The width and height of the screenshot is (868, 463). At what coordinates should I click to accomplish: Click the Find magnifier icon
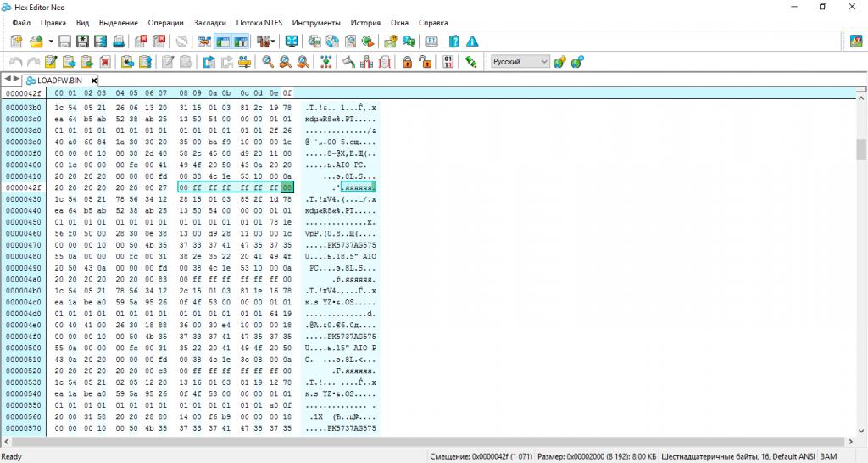point(268,62)
